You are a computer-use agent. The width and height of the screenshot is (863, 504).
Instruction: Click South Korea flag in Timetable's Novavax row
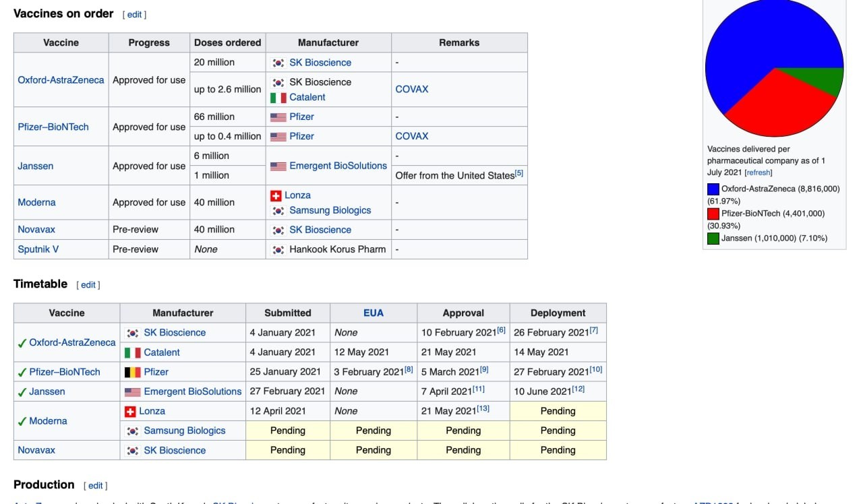click(x=132, y=450)
